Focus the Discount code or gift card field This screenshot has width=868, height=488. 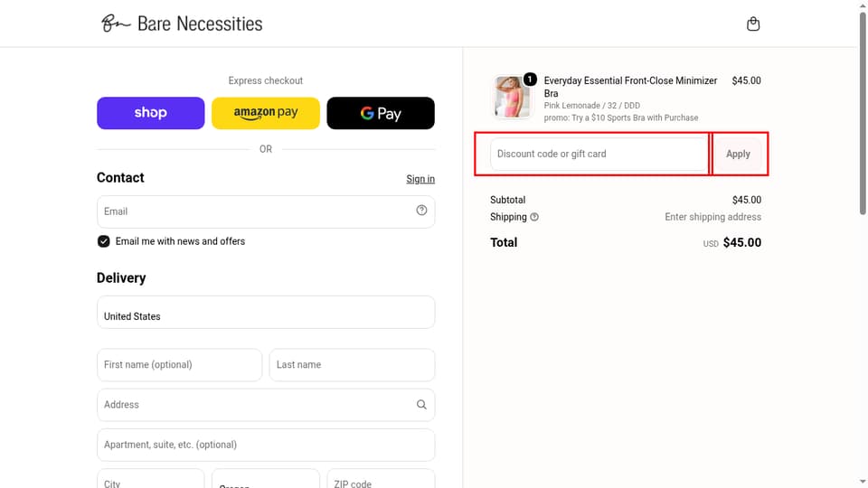599,154
